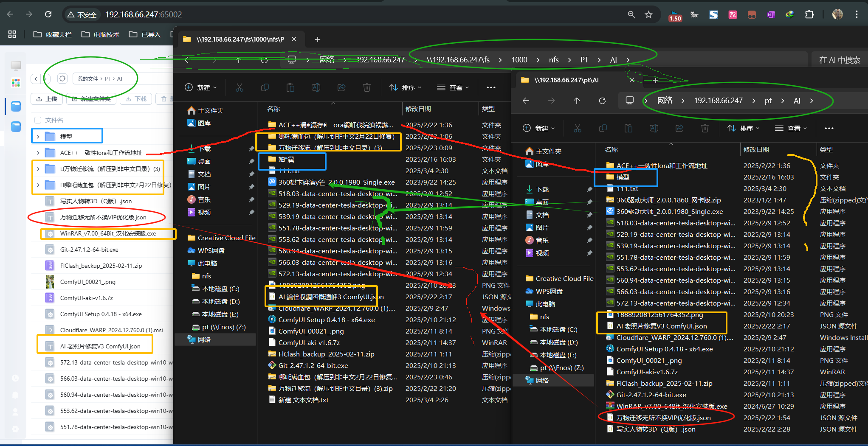Select 新建 文本文档.txt in middle Explorer list
The height and width of the screenshot is (446, 868).
[303, 400]
